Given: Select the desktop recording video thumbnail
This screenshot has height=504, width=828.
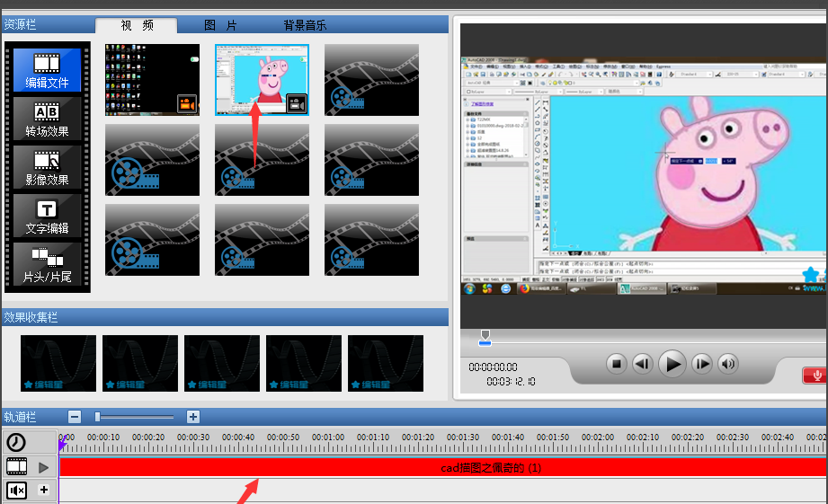Looking at the screenshot, I should click(152, 80).
